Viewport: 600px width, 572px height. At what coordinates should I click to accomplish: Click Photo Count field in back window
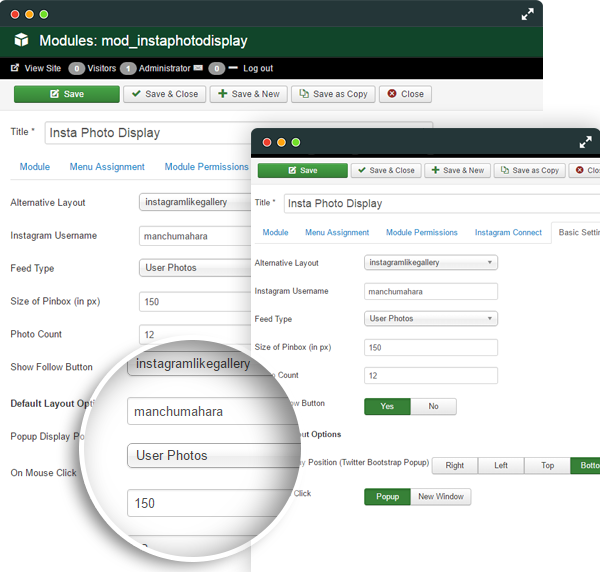tap(195, 334)
